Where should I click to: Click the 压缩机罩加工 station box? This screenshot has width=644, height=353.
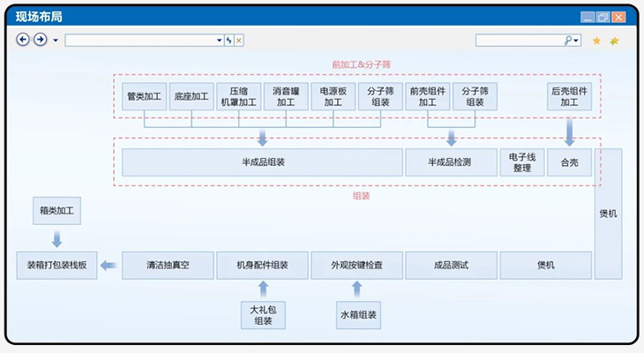[238, 96]
